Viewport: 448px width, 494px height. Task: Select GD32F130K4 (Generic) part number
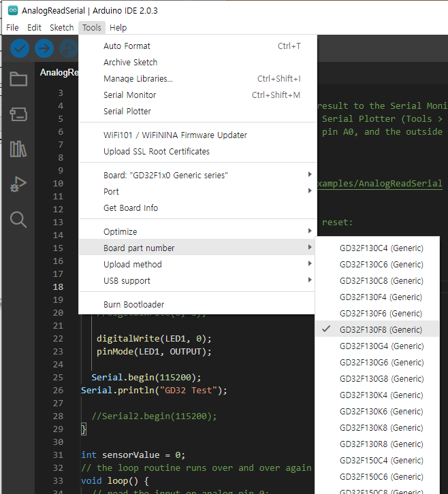pyautogui.click(x=377, y=395)
